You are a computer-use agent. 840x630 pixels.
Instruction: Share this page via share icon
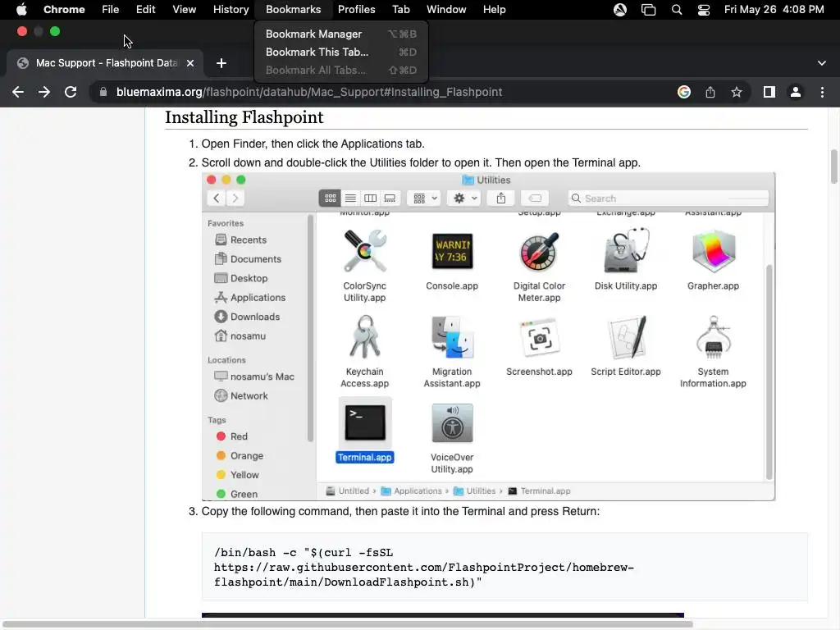click(710, 92)
